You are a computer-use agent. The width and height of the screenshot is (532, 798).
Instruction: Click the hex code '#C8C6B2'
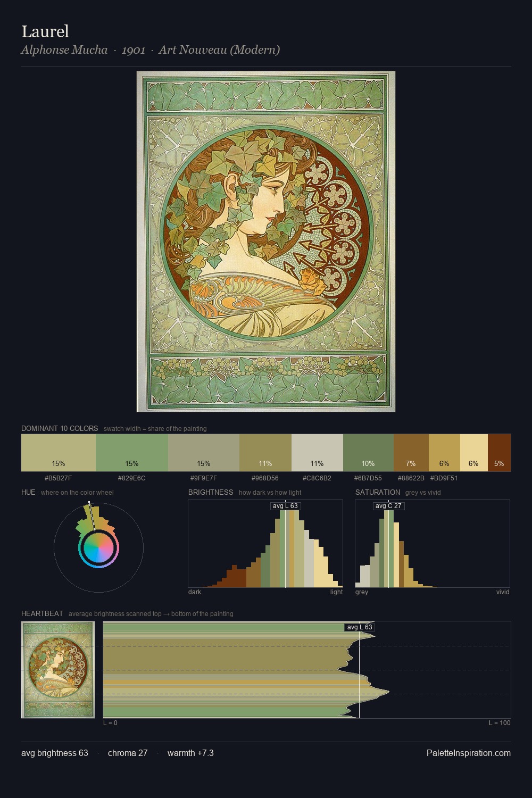(x=317, y=478)
